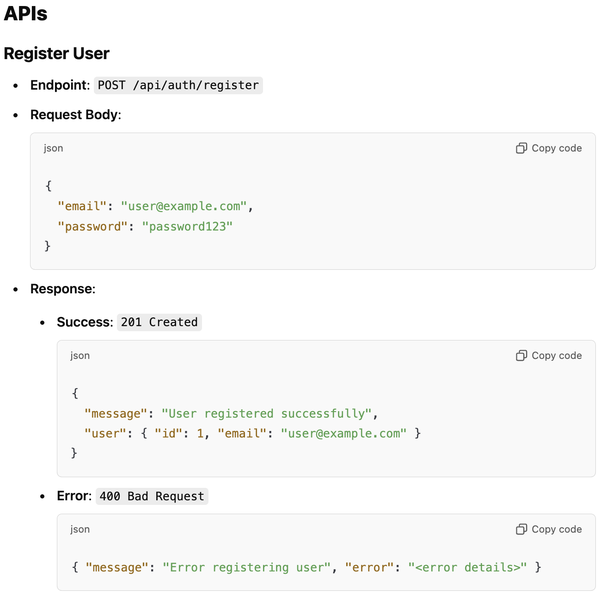Click the Response bullet label
The image size is (600, 595).
(62, 289)
